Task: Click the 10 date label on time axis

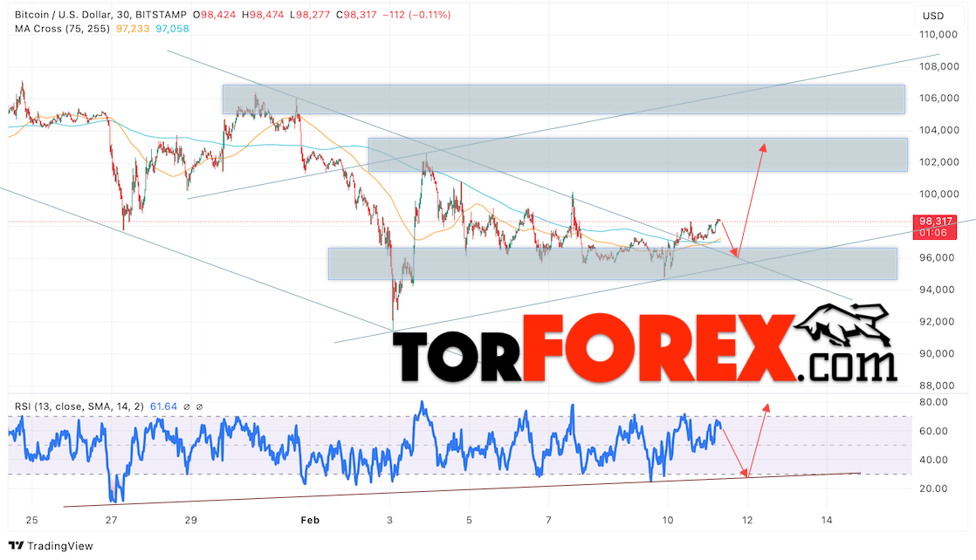Action: click(667, 519)
